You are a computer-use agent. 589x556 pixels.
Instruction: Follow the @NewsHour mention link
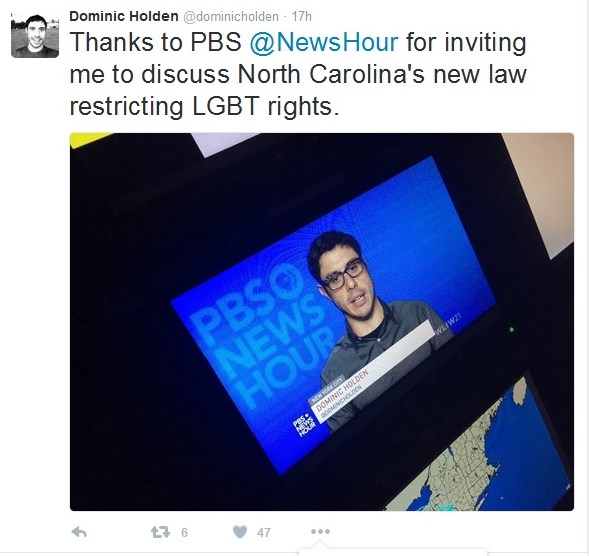(x=323, y=42)
